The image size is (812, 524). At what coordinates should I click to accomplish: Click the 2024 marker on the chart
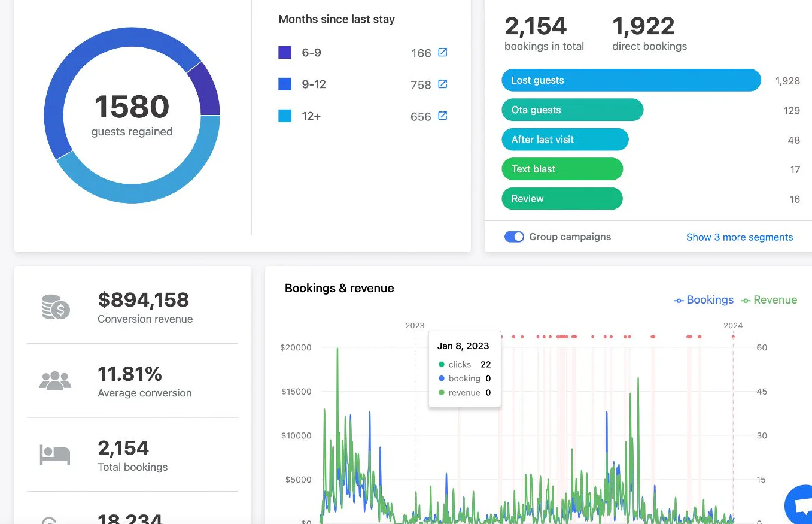pos(733,326)
